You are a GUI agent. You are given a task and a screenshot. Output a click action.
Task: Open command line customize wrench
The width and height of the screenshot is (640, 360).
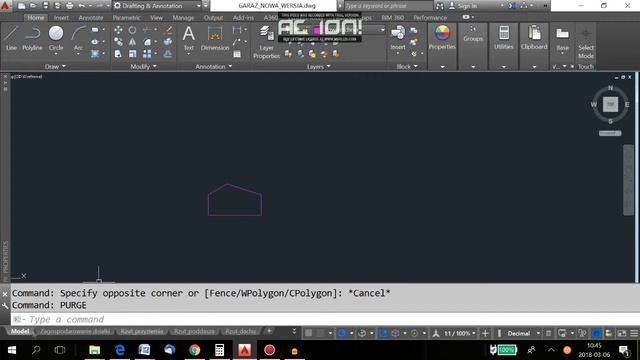(5, 305)
